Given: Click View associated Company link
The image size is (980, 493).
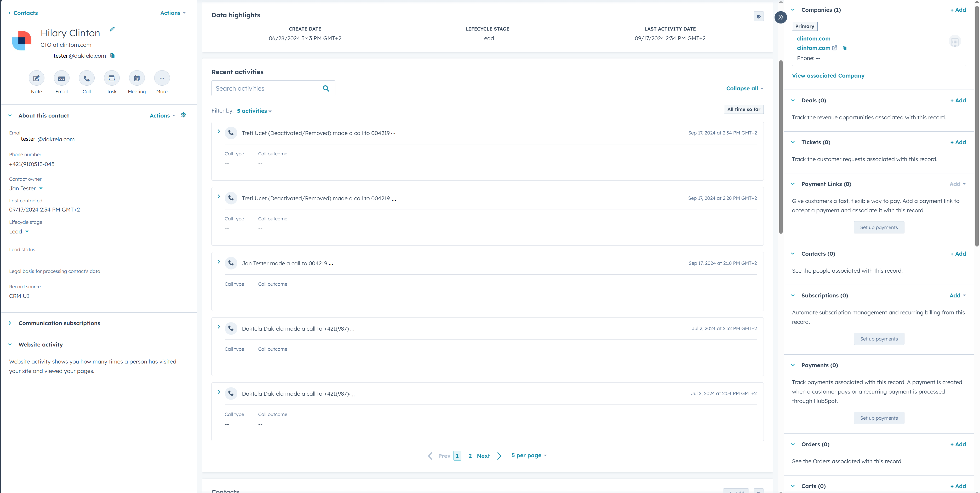Looking at the screenshot, I should [828, 76].
